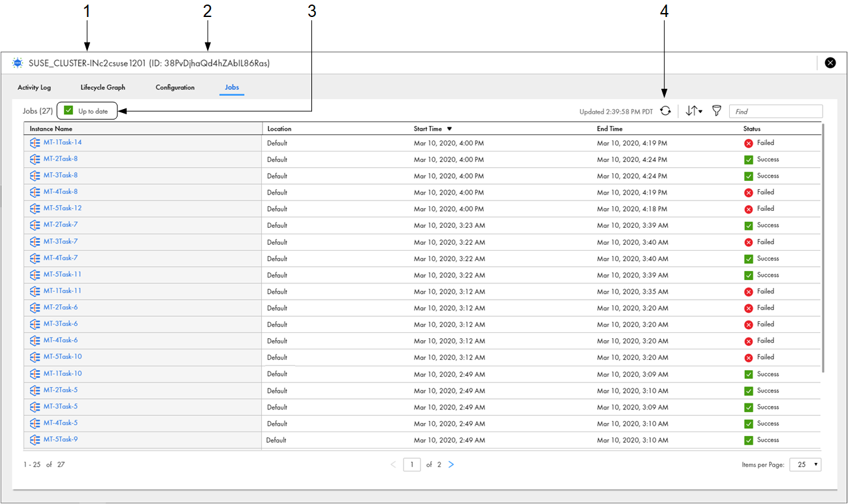Switch to the Activity Log tab

pyautogui.click(x=34, y=87)
